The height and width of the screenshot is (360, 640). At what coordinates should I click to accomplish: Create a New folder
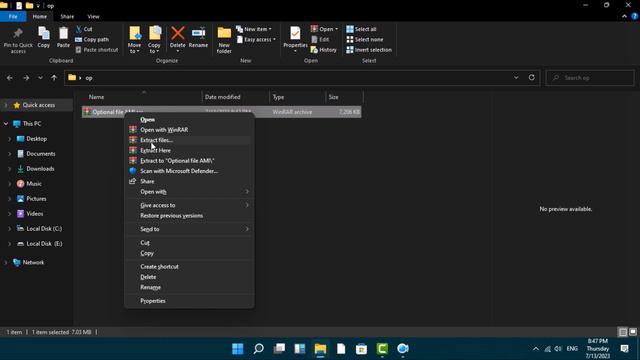(224, 40)
